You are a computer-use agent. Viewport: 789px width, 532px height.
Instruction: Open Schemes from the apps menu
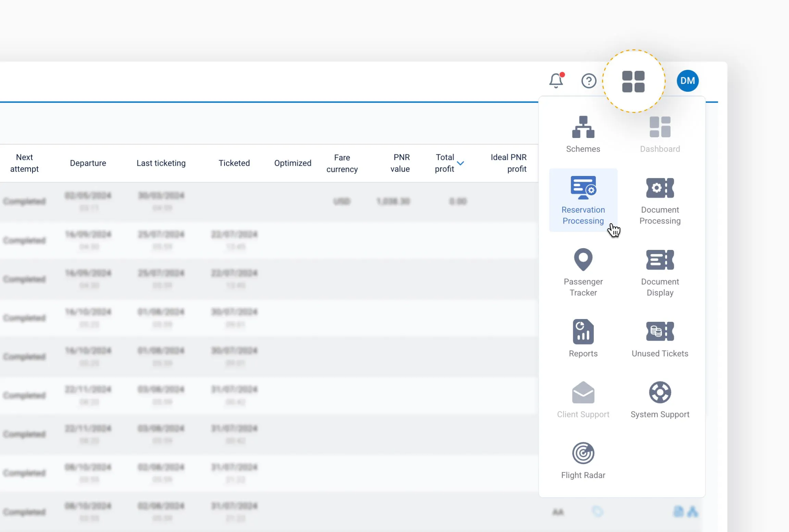tap(583, 134)
